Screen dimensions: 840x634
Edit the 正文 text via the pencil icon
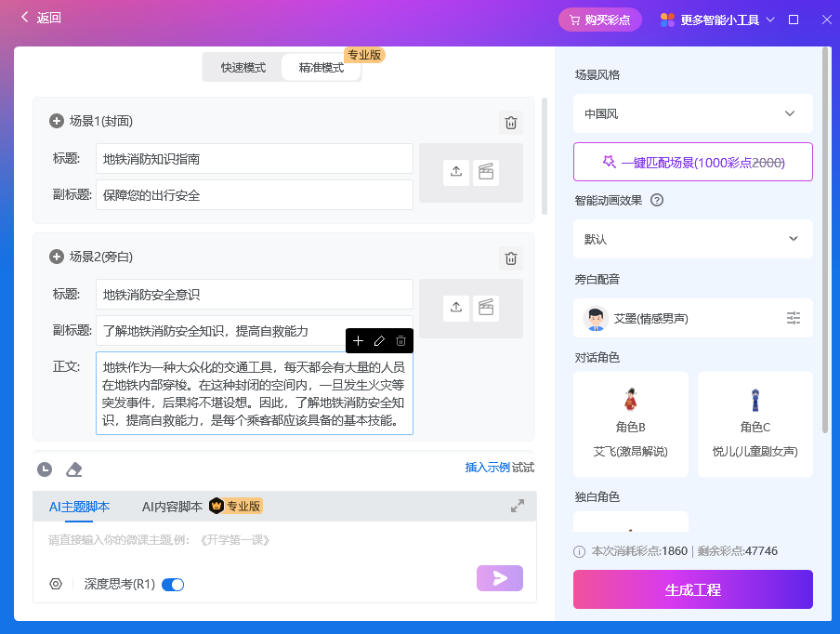pyautogui.click(x=379, y=341)
